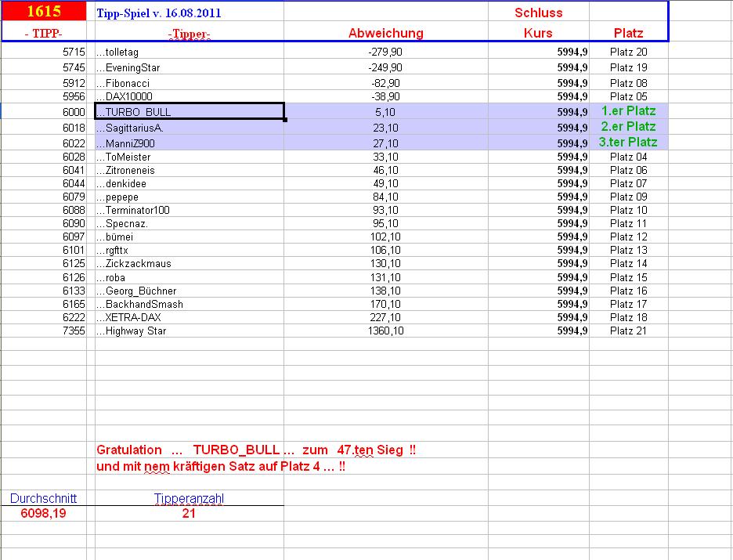Click deviation 102,10
Screen dimensions: 733x560
385,237
